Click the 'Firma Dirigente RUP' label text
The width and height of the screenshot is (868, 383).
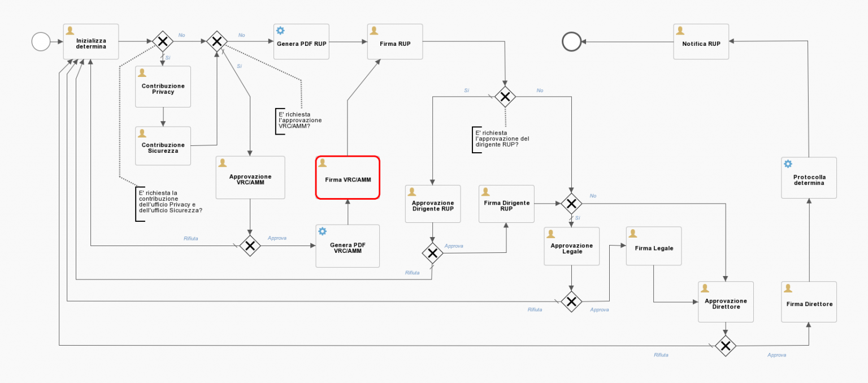click(506, 205)
